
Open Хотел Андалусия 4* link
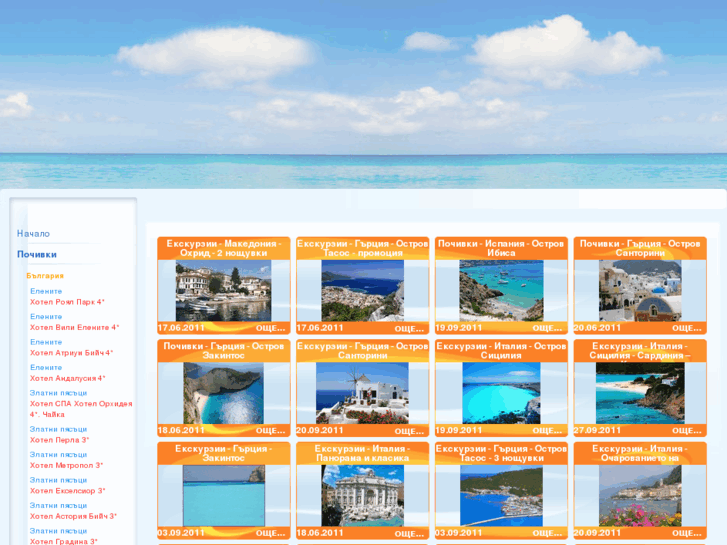click(x=68, y=378)
